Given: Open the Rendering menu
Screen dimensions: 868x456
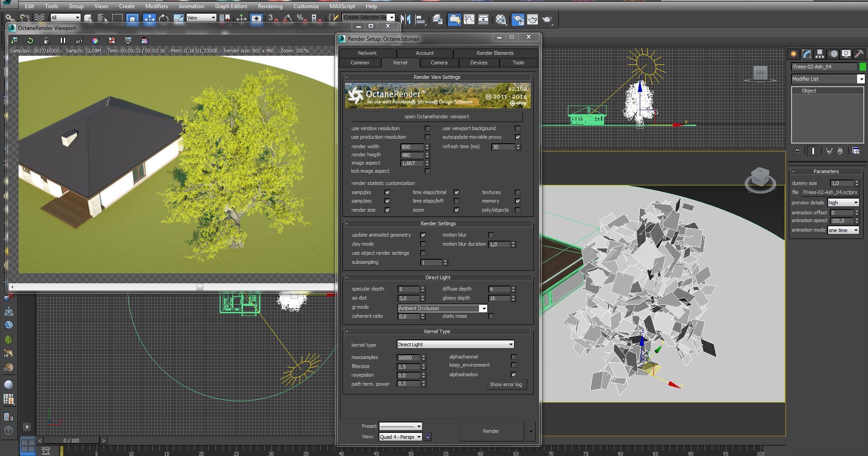Looking at the screenshot, I should 270,6.
